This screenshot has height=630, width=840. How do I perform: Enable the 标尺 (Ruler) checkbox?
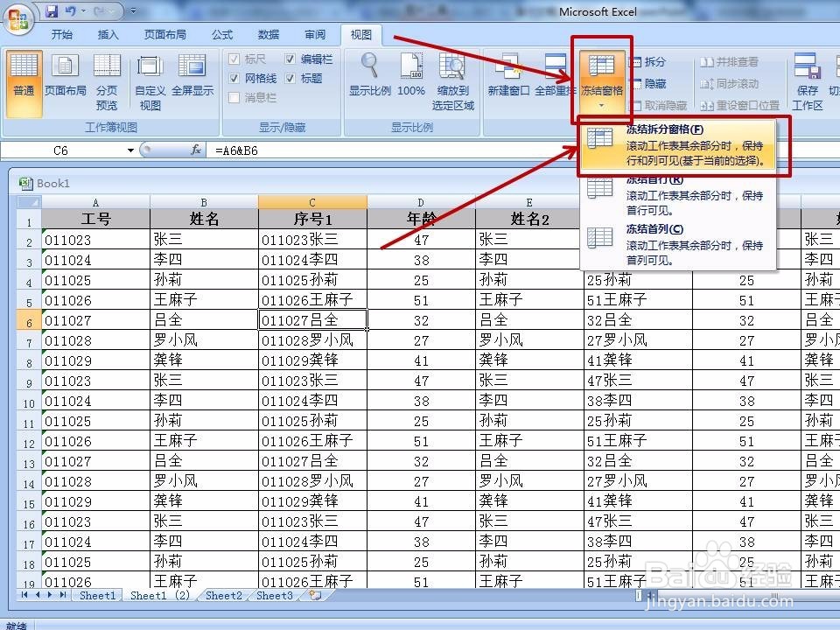tap(234, 59)
